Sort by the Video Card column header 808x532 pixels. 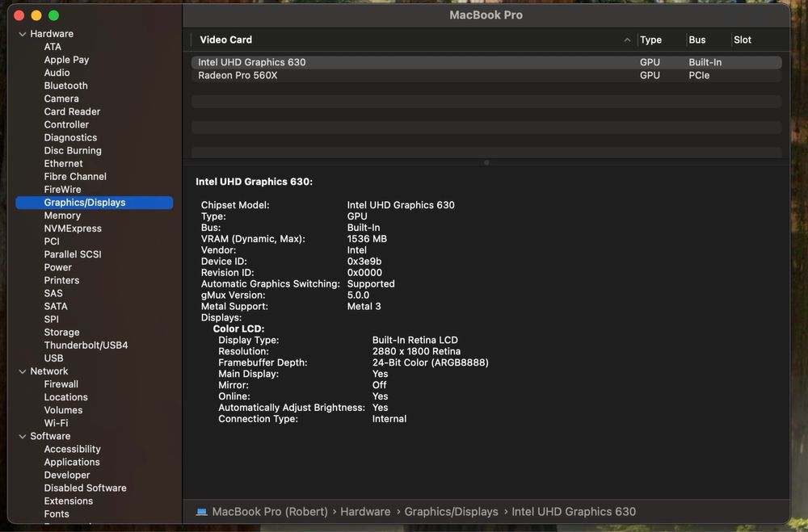pyautogui.click(x=225, y=40)
